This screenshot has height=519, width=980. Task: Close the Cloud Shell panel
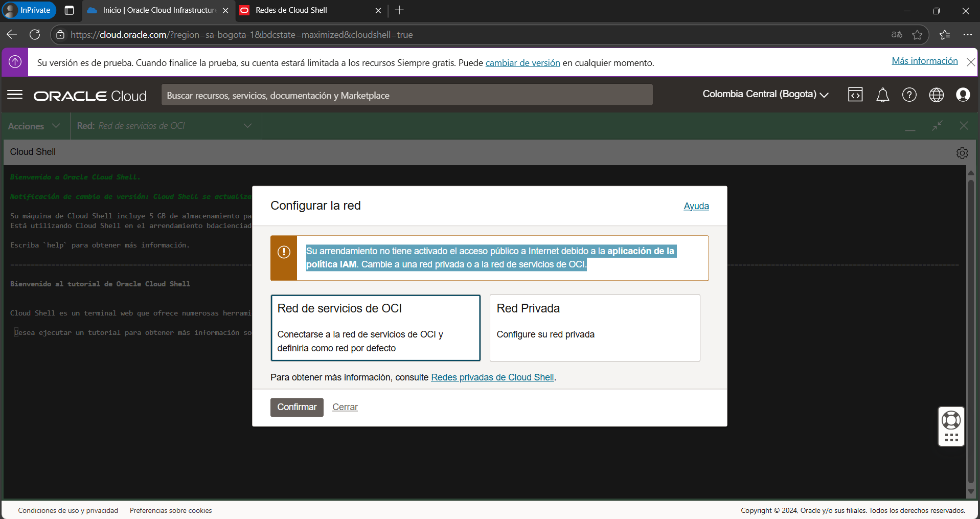coord(964,126)
